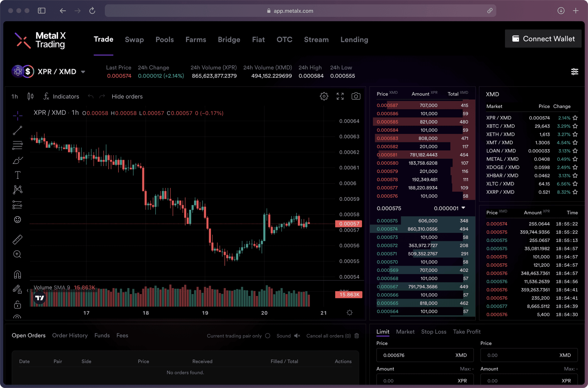The image size is (588, 388).
Task: Open the forecasting and measurement tools
Action: [x=17, y=205]
